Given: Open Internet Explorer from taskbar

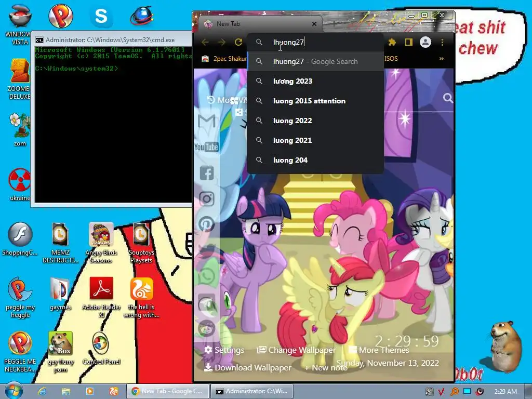Looking at the screenshot, I should point(42,391).
